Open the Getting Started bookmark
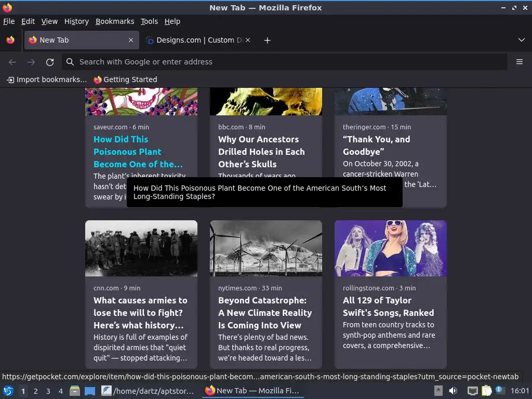This screenshot has width=532, height=399. point(126,79)
